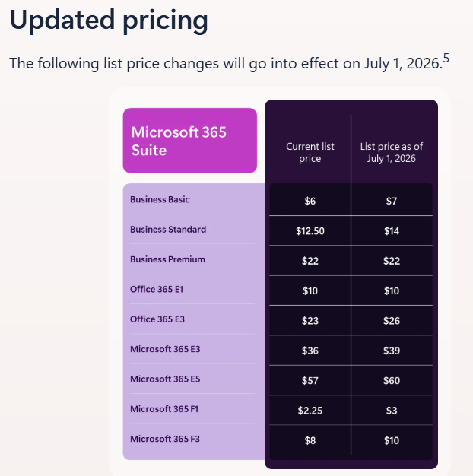The image size is (473, 476).
Task: Select the Office 365 E3 row label
Action: 157,319
